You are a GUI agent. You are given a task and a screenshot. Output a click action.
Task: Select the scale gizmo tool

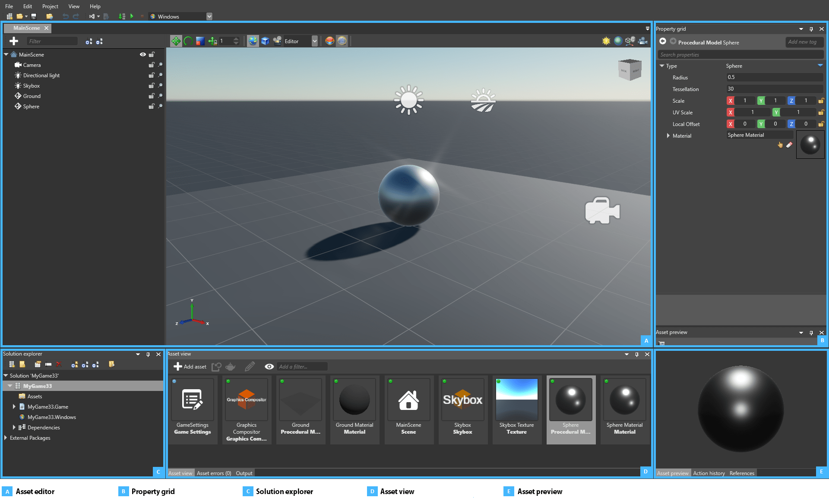[200, 41]
